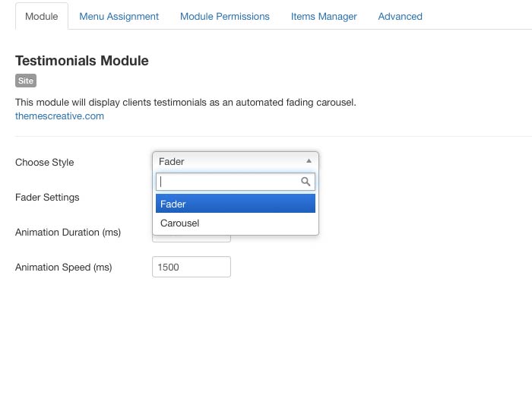Visit the themescreative.com link

(x=59, y=116)
